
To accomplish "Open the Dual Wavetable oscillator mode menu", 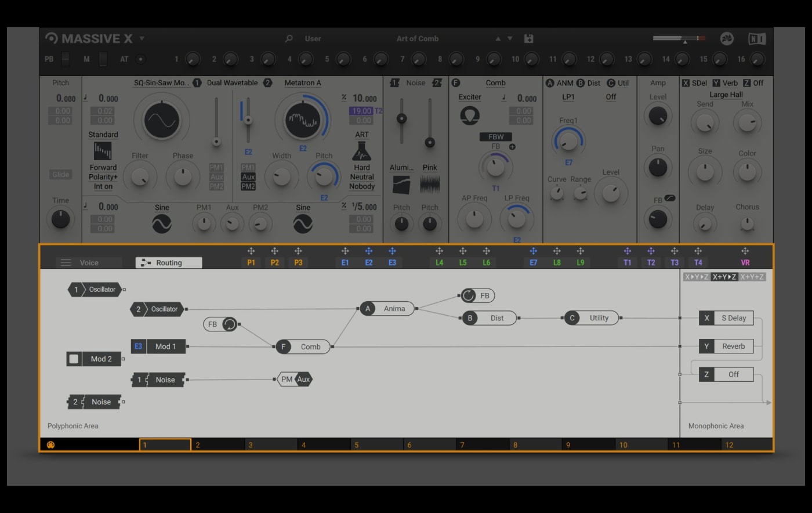I will click(x=232, y=83).
